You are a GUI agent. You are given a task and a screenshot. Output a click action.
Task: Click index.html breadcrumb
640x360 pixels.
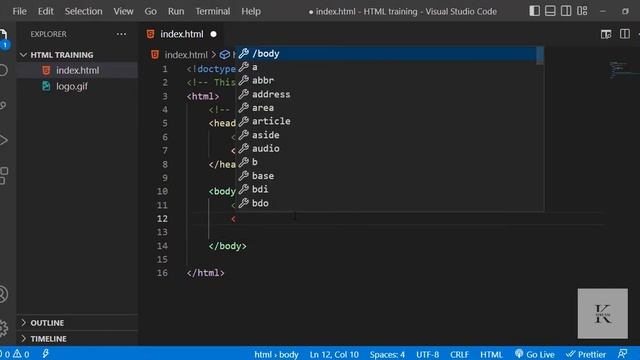[x=186, y=55]
